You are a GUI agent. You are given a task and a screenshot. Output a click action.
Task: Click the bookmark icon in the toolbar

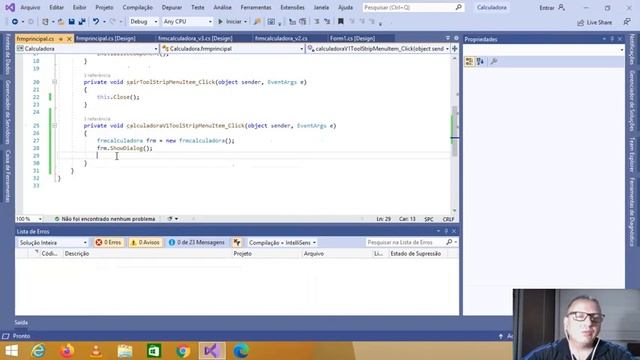340,21
